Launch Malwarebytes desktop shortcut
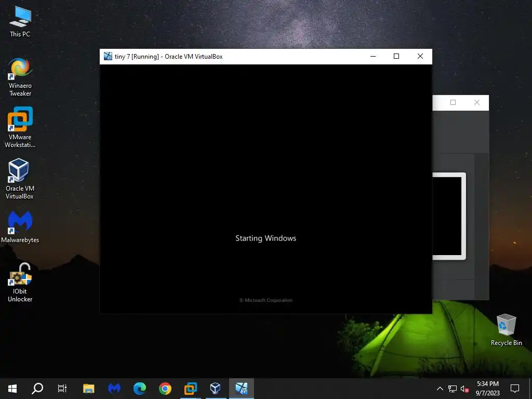Image resolution: width=532 pixels, height=399 pixels. (20, 227)
